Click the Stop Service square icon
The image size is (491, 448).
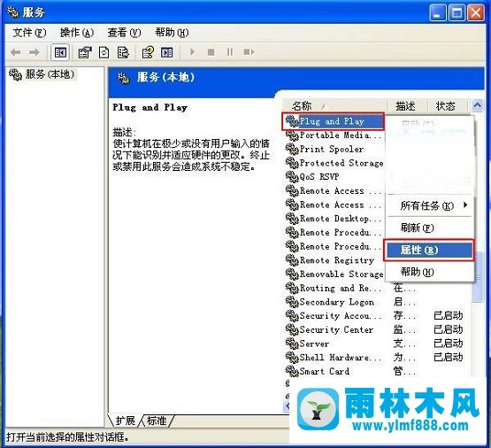coord(211,52)
